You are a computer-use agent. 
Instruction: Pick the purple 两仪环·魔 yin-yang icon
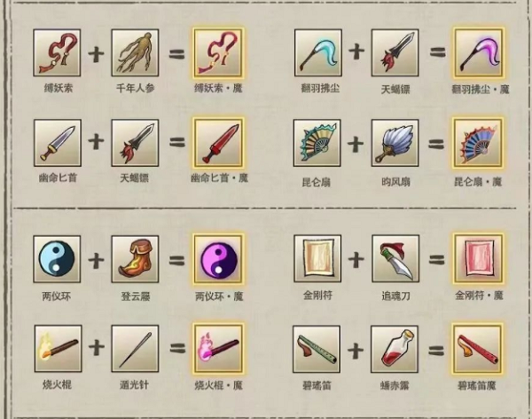click(x=218, y=259)
